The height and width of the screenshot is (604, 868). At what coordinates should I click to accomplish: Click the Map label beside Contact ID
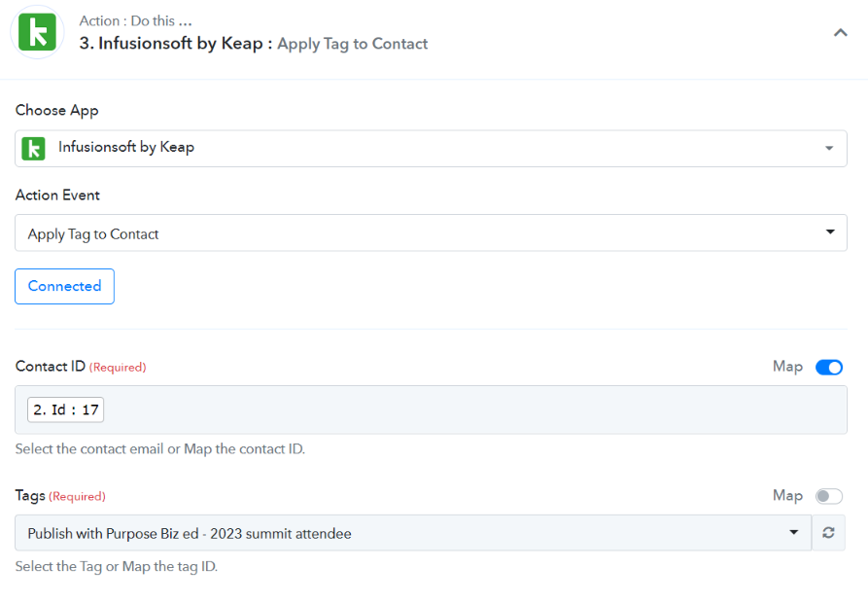787,367
